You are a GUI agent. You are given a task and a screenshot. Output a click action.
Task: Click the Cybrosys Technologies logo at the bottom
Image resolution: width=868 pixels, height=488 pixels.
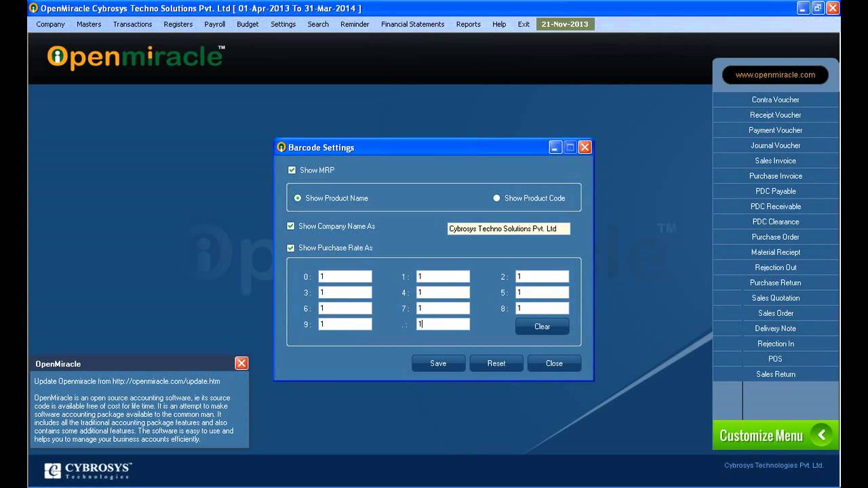click(88, 470)
